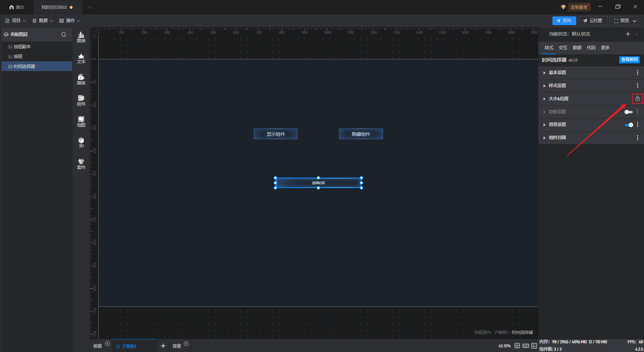
Task: Open the 图表 charts component category
Action: click(81, 37)
